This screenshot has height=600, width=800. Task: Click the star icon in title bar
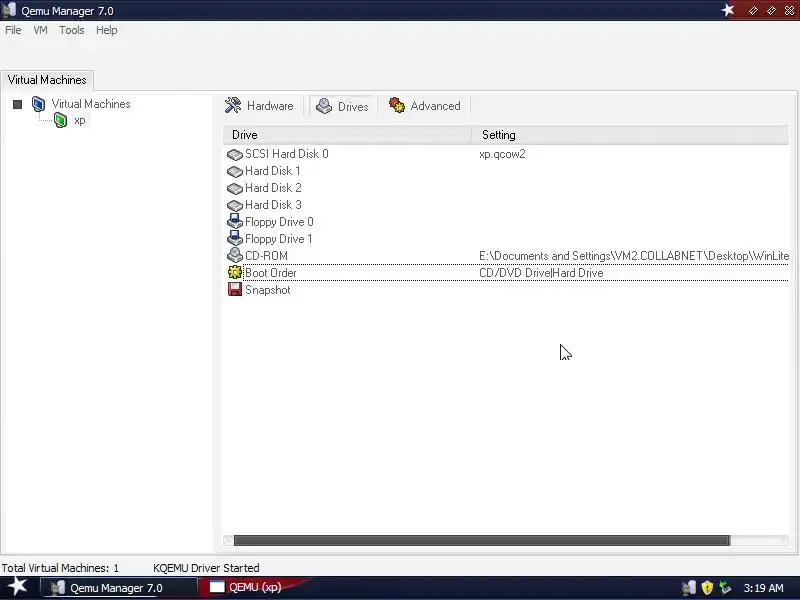pyautogui.click(x=728, y=10)
